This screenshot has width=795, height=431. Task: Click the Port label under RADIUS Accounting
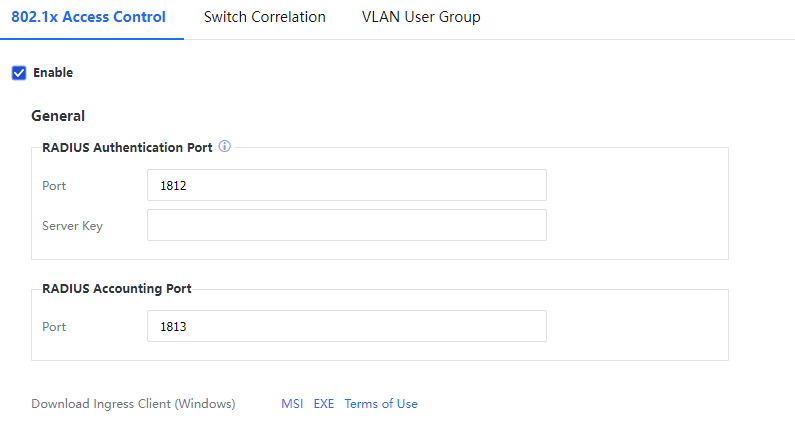point(54,327)
